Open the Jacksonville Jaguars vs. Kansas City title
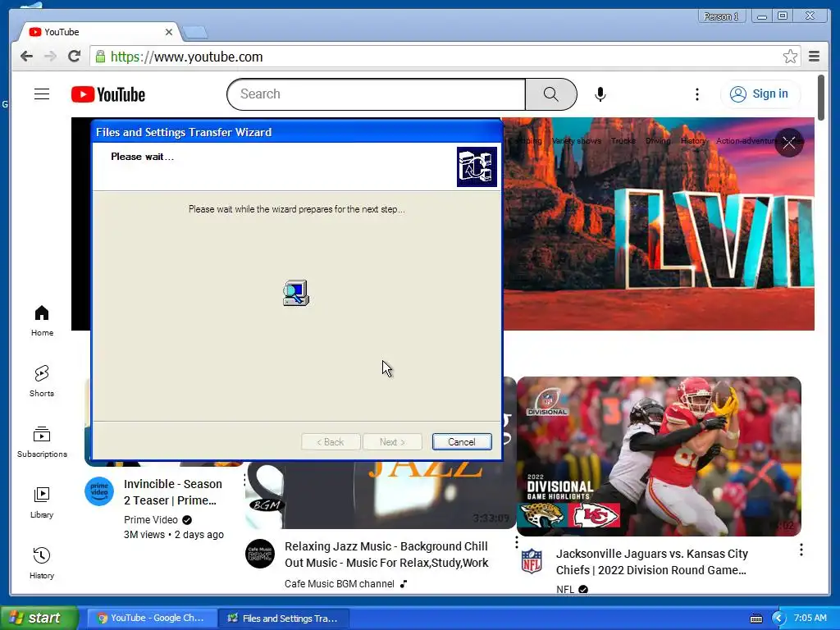 (652, 562)
